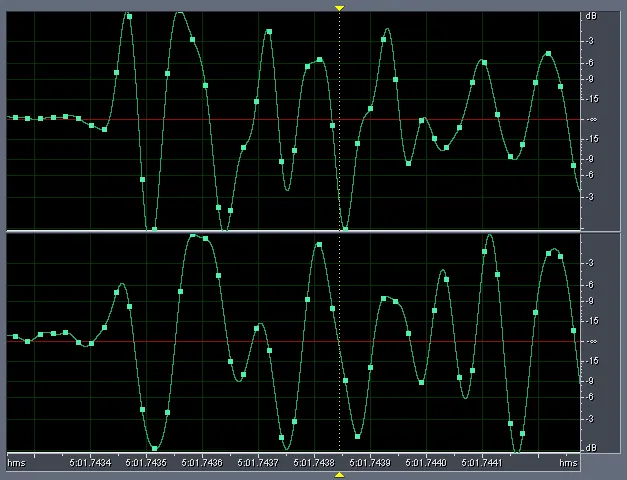Screen dimensions: 627x480
Task: Click the yellow cursor marker above the waveform
Action: click(339, 8)
